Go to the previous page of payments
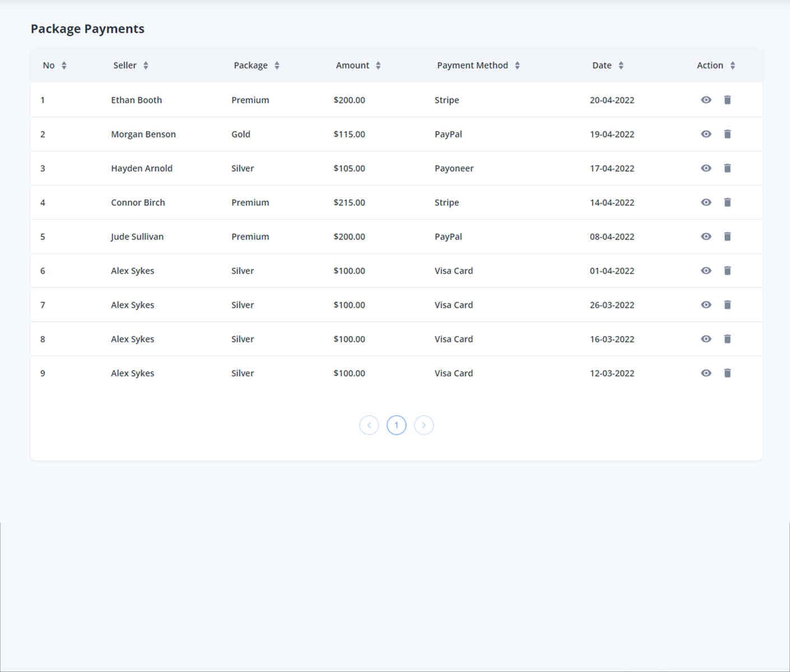The height and width of the screenshot is (672, 790). pos(369,425)
